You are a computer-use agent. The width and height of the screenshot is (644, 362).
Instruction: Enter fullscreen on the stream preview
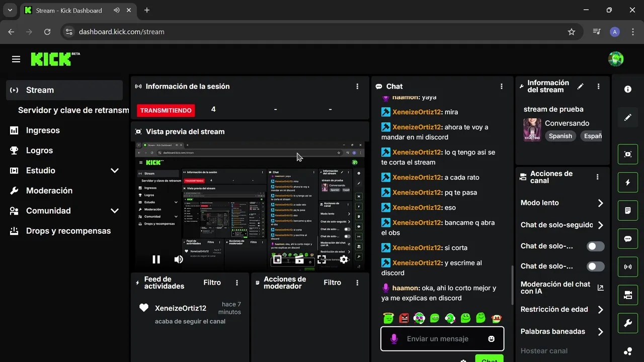point(321,259)
